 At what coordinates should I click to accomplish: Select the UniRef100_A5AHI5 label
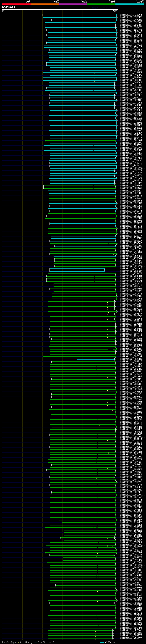(x=131, y=47)
